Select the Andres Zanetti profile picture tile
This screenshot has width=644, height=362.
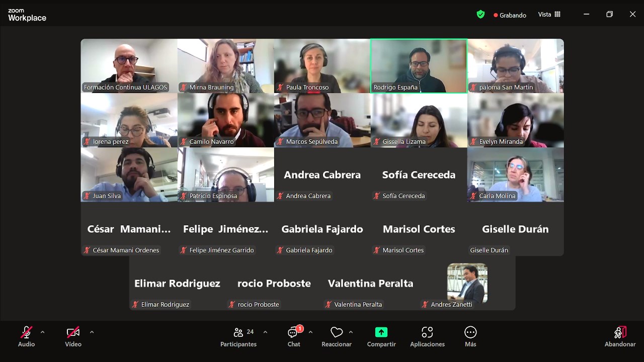click(x=467, y=283)
